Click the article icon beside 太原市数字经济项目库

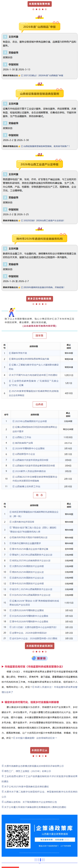10,522
